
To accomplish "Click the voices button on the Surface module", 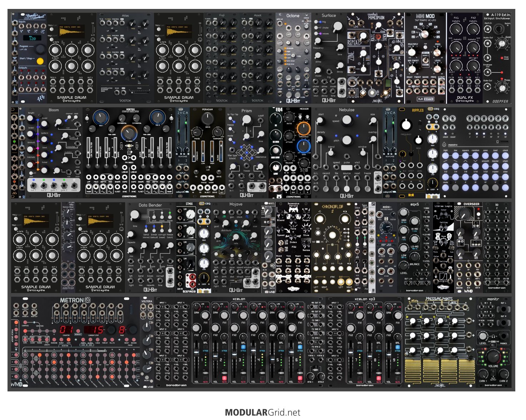I will click(x=316, y=34).
